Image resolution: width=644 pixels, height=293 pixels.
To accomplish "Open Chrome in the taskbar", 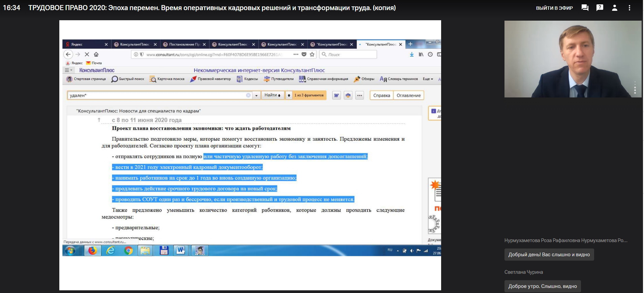I will coord(128,251).
